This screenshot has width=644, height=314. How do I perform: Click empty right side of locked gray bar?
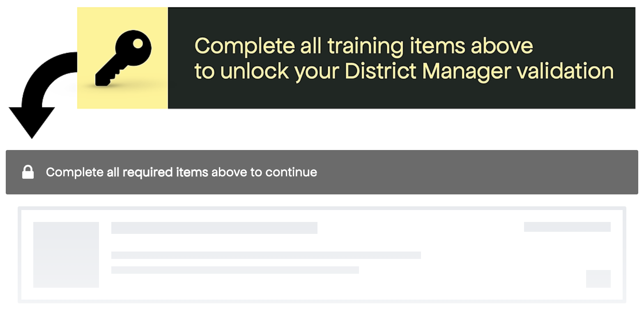(x=493, y=172)
